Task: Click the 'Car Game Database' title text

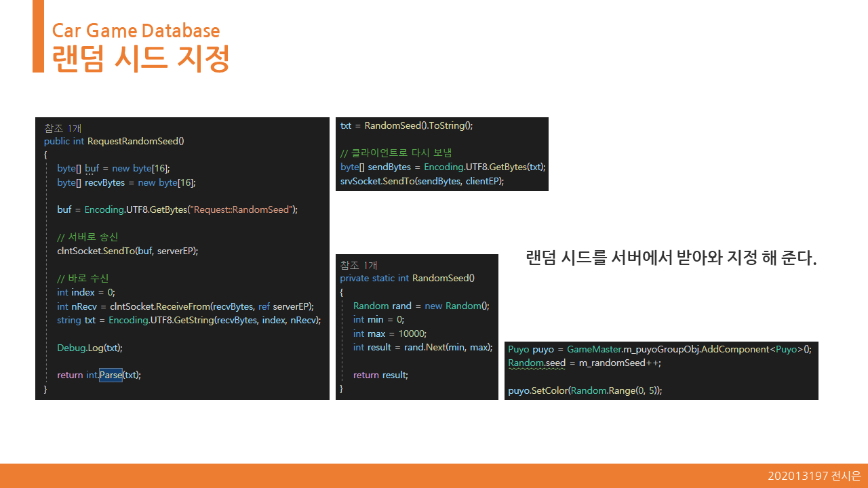Action: click(x=136, y=30)
